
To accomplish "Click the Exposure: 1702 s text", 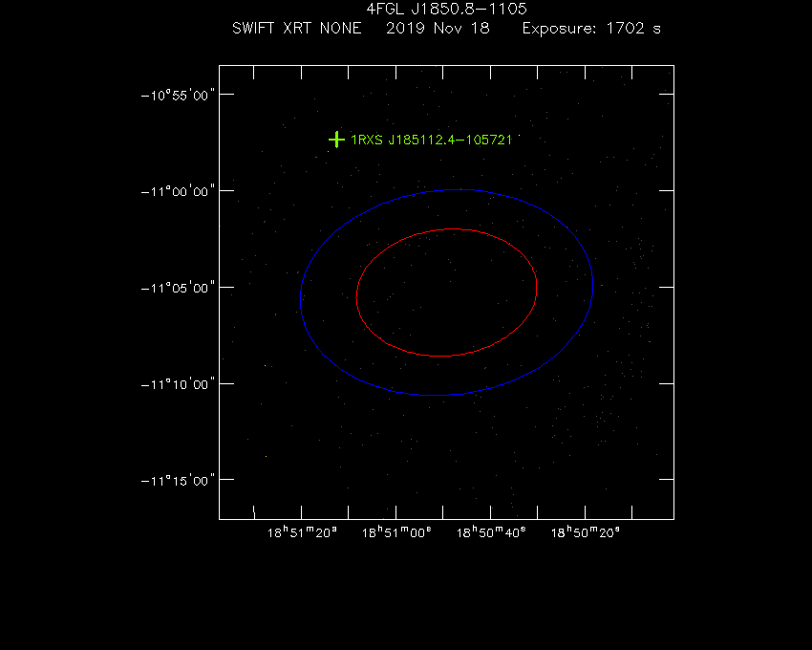I will pos(591,28).
